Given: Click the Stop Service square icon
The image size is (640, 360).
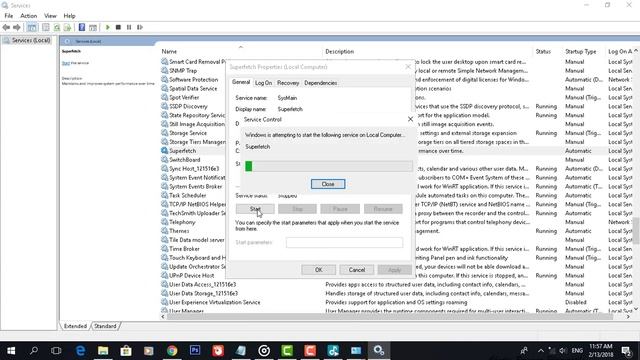Looking at the screenshot, I should 118,27.
